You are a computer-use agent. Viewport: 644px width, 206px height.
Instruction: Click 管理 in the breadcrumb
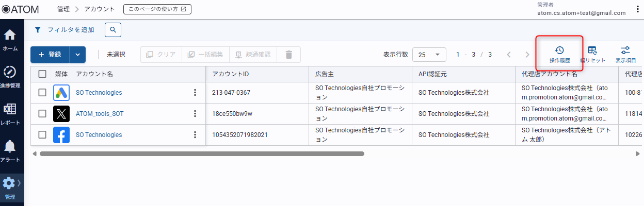(x=63, y=9)
